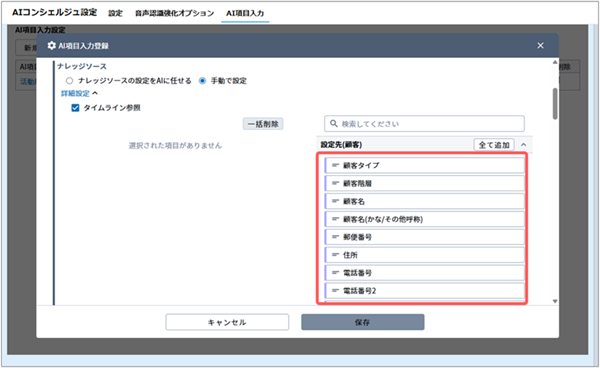Click the drag handle icon of 顧客階層

(x=336, y=183)
